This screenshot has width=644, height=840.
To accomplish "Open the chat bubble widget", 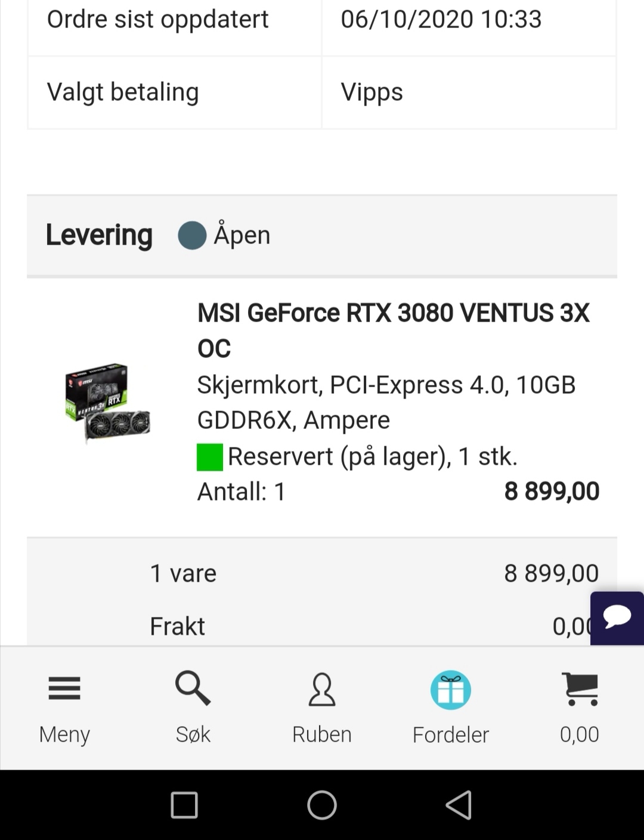I will click(617, 617).
